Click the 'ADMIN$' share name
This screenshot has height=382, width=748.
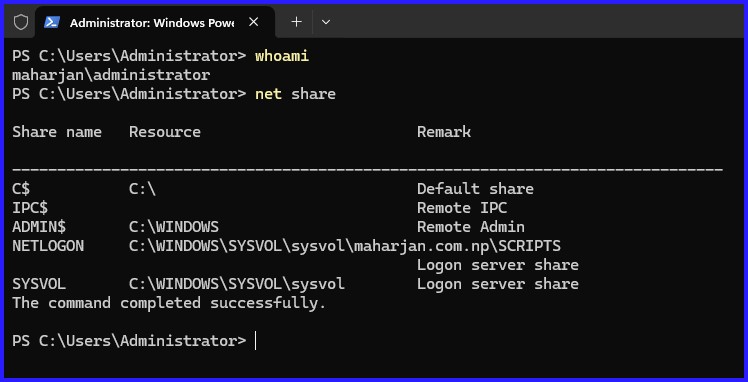(x=39, y=227)
